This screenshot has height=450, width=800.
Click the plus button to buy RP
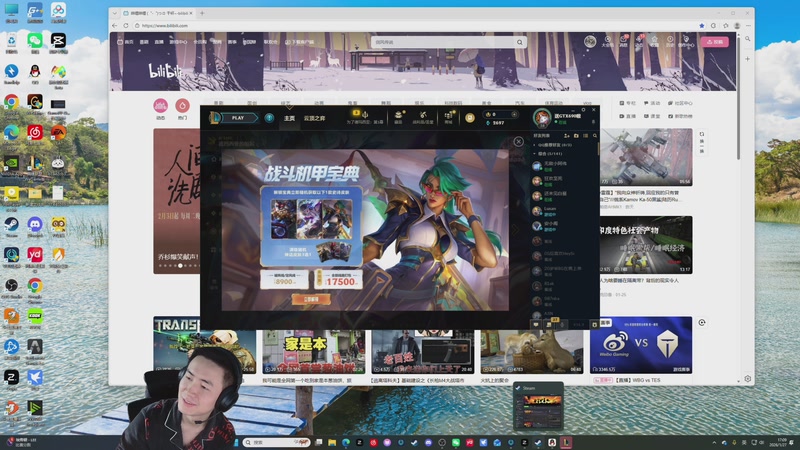(514, 114)
